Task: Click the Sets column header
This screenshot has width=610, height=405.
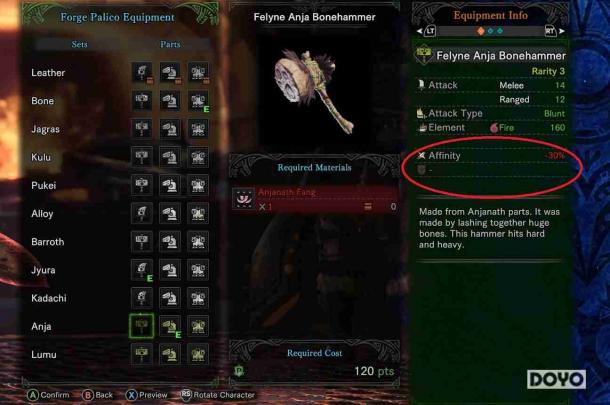Action: (x=79, y=44)
